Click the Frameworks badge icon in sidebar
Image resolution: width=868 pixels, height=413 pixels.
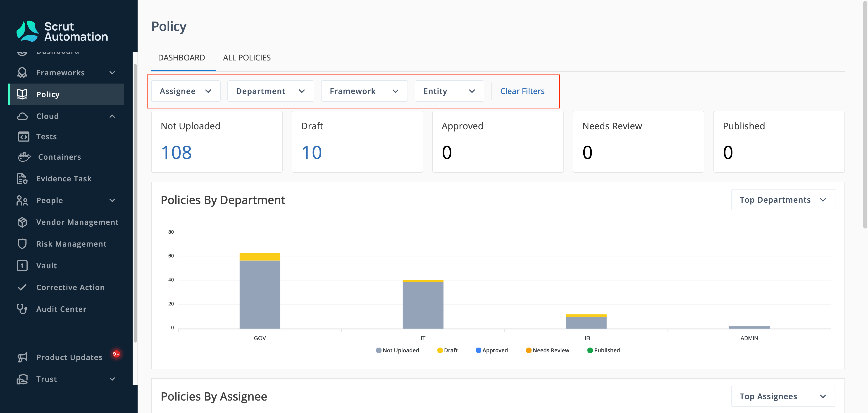22,73
